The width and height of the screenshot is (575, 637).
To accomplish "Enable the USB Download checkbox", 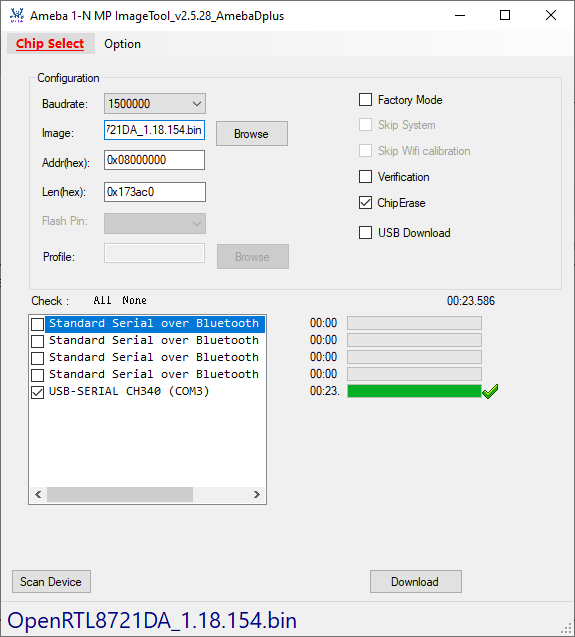I will [365, 233].
